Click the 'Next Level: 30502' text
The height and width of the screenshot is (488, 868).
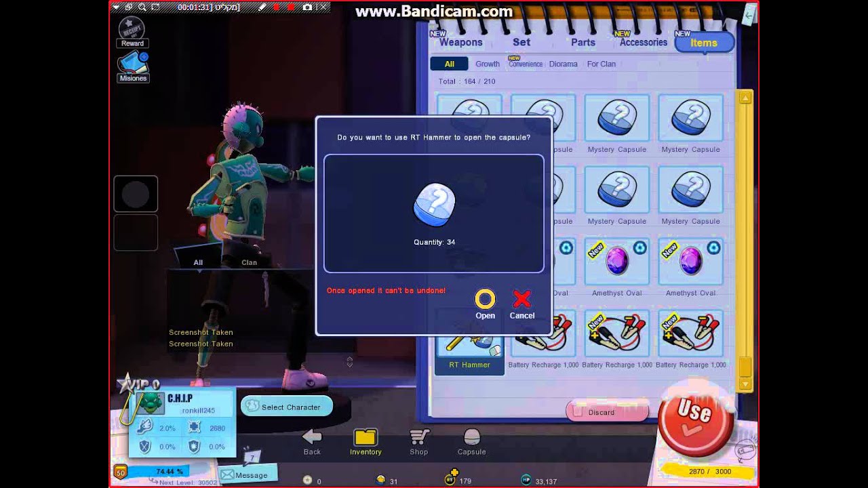click(x=188, y=483)
